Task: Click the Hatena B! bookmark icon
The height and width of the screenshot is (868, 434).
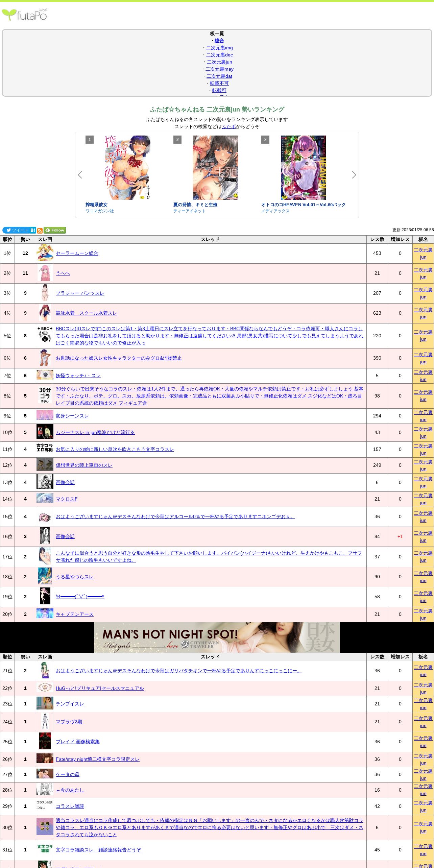Action: coord(33,230)
